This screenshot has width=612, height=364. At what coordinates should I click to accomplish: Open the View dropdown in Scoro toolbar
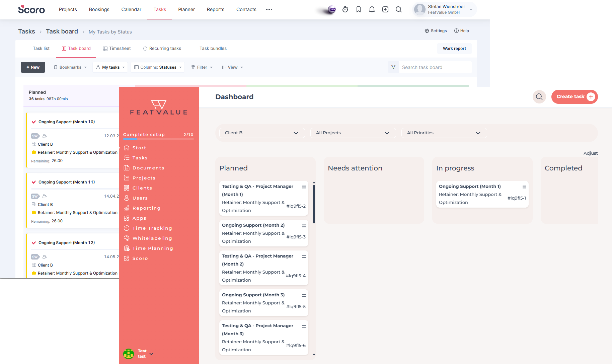(232, 67)
